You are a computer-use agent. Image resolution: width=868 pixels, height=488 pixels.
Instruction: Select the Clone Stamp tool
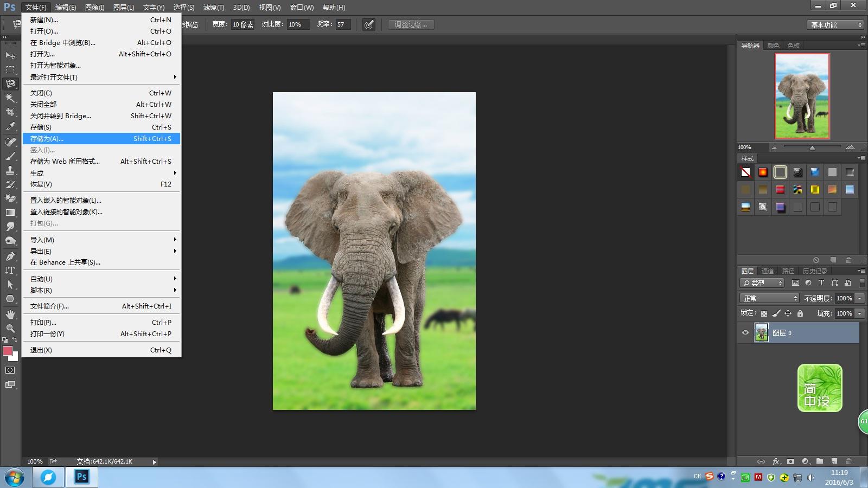[x=10, y=170]
